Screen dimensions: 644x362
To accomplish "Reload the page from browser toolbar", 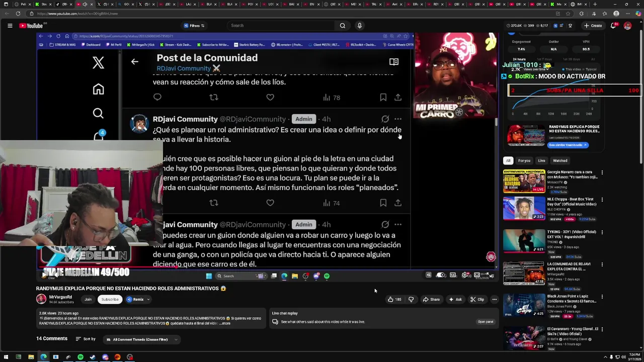I will click(18, 14).
